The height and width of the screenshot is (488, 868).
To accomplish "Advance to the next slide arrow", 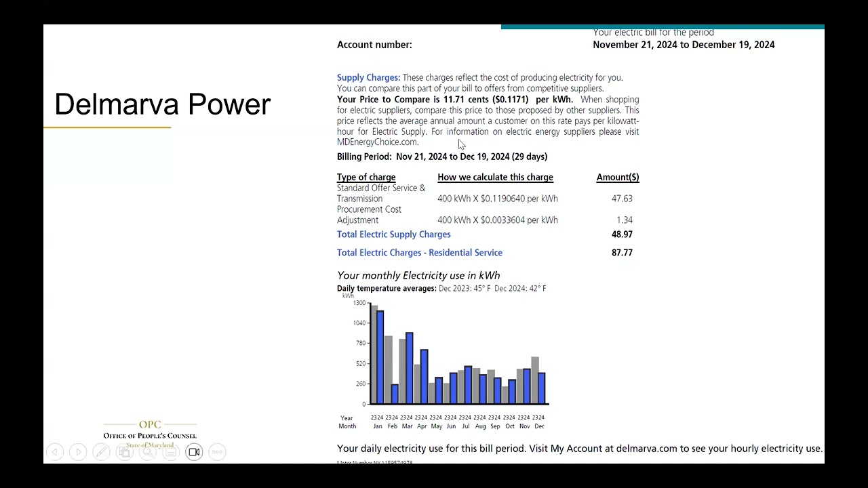I will tap(78, 452).
